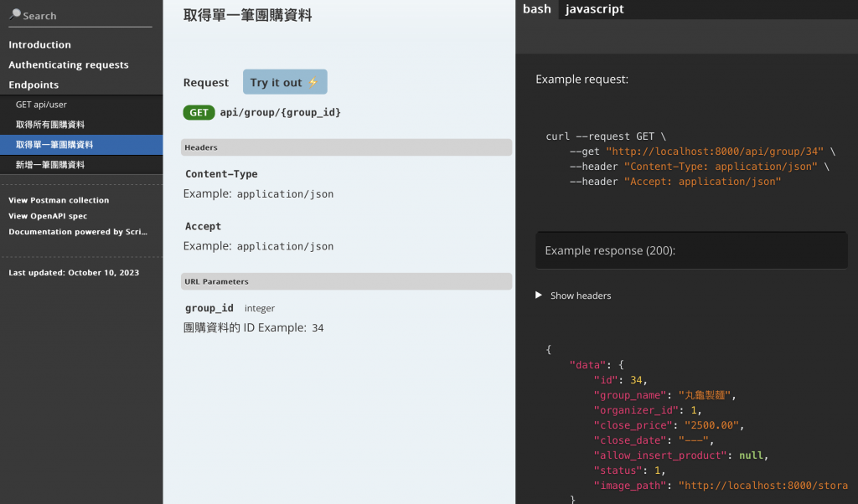Click the 取得單一筆團購資料 page heading
This screenshot has height=504, width=858.
[x=247, y=15]
